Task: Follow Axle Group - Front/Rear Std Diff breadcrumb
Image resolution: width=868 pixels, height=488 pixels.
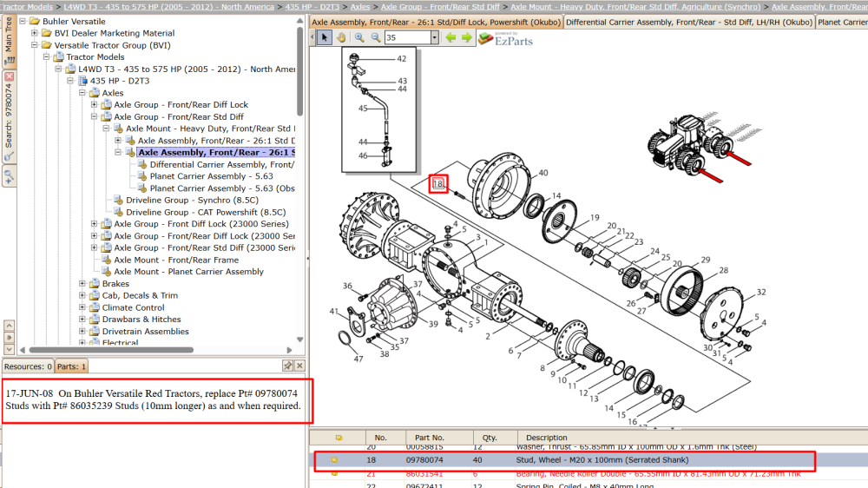Action: [440, 7]
